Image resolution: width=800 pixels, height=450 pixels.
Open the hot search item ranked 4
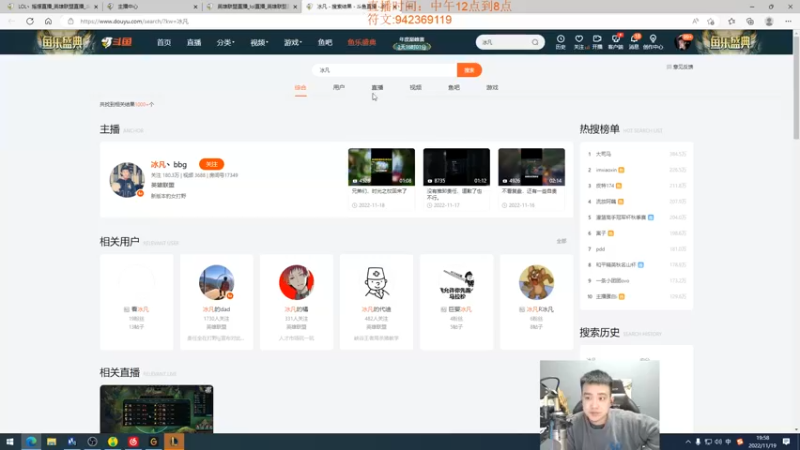click(x=606, y=202)
